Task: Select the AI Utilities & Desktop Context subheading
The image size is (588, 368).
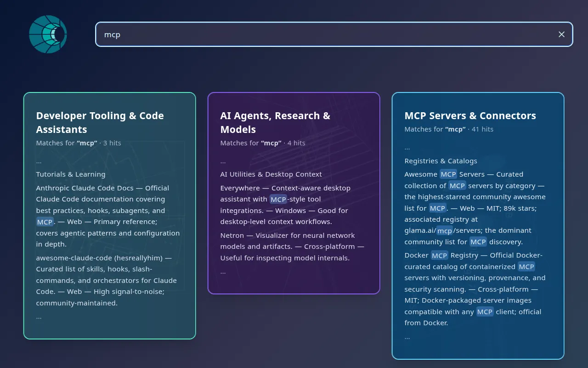Action: (x=271, y=174)
